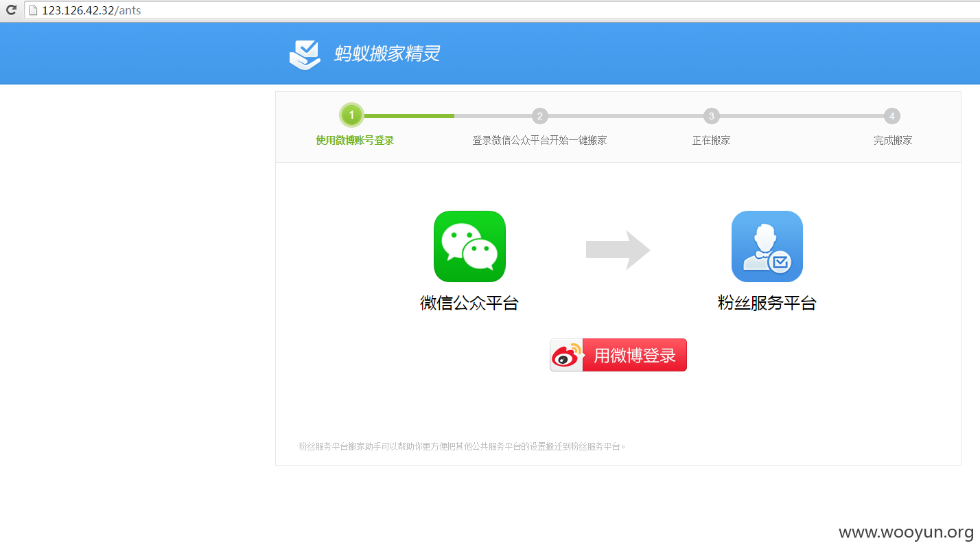This screenshot has height=552, width=980.
Task: Select step 2 circle in progress bar
Action: (540, 115)
